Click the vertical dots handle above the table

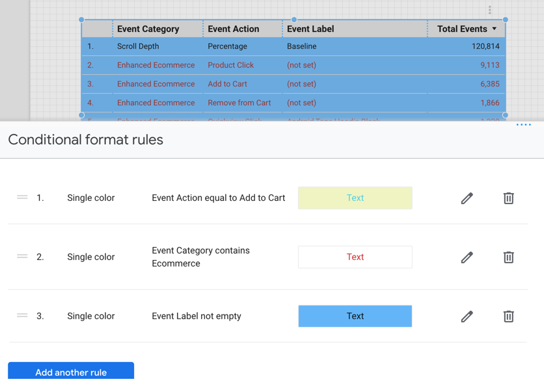click(490, 8)
